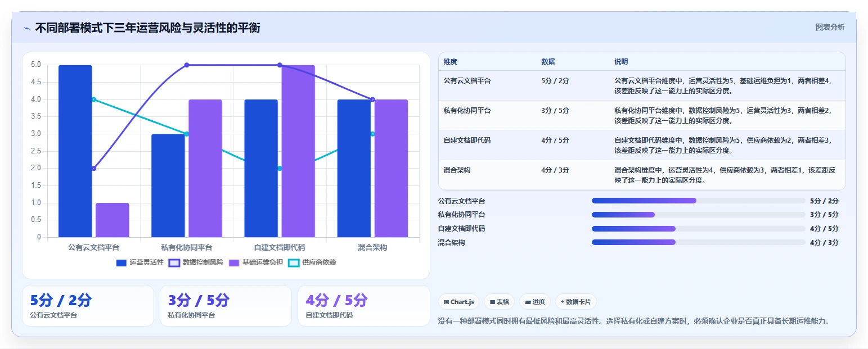Viewport: 868px width, 349px height.
Task: Click the tall purple bar for 自建文档即代码
Action: coord(298,151)
